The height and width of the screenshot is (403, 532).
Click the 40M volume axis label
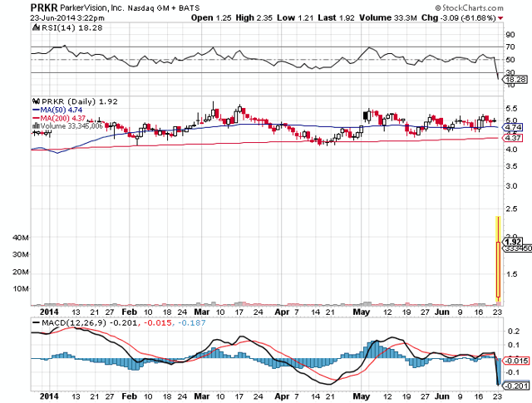pyautogui.click(x=20, y=238)
